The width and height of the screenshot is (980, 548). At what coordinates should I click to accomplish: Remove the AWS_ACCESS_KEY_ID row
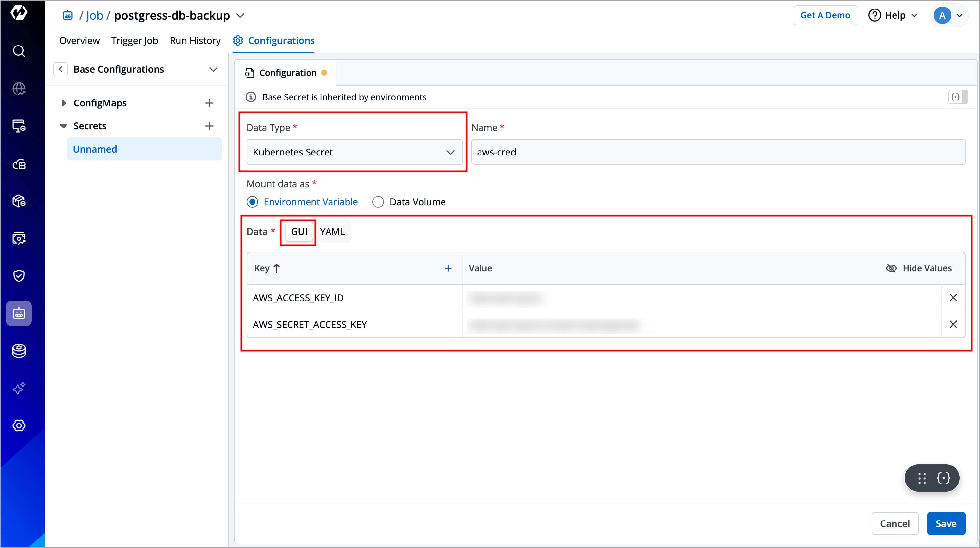(953, 297)
